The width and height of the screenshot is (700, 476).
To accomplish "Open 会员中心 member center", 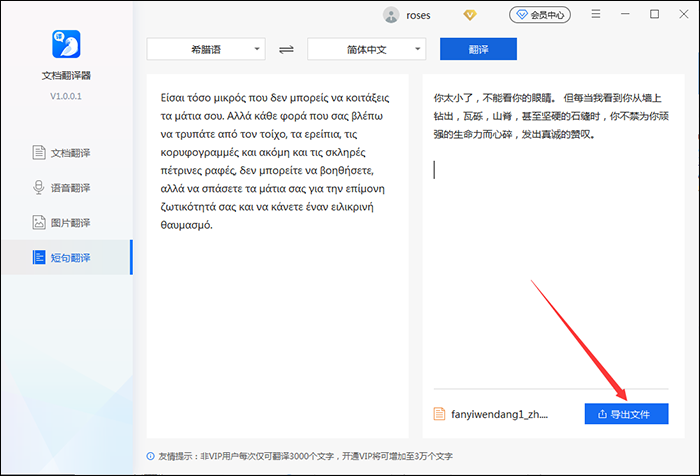I will pyautogui.click(x=540, y=15).
